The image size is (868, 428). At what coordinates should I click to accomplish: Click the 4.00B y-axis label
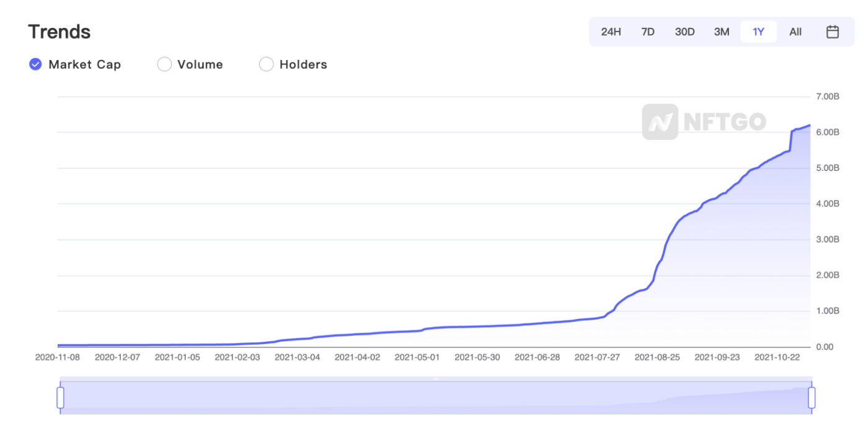coord(827,204)
